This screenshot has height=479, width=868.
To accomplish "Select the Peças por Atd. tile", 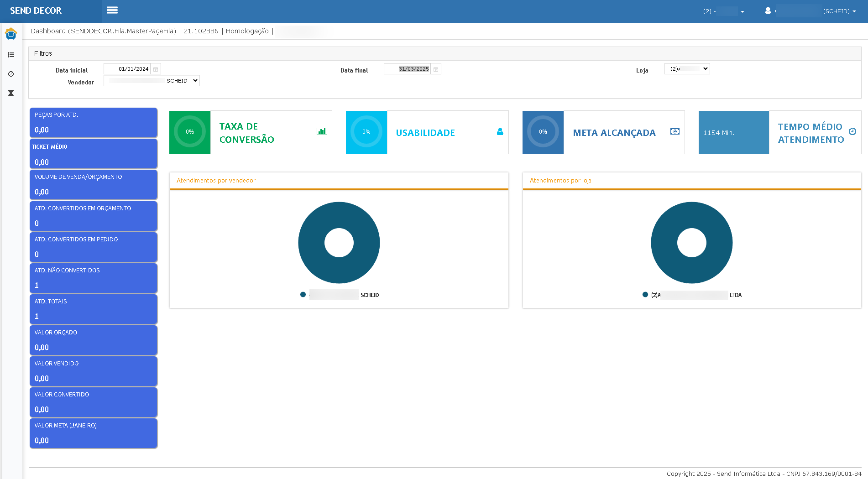I will pos(94,123).
